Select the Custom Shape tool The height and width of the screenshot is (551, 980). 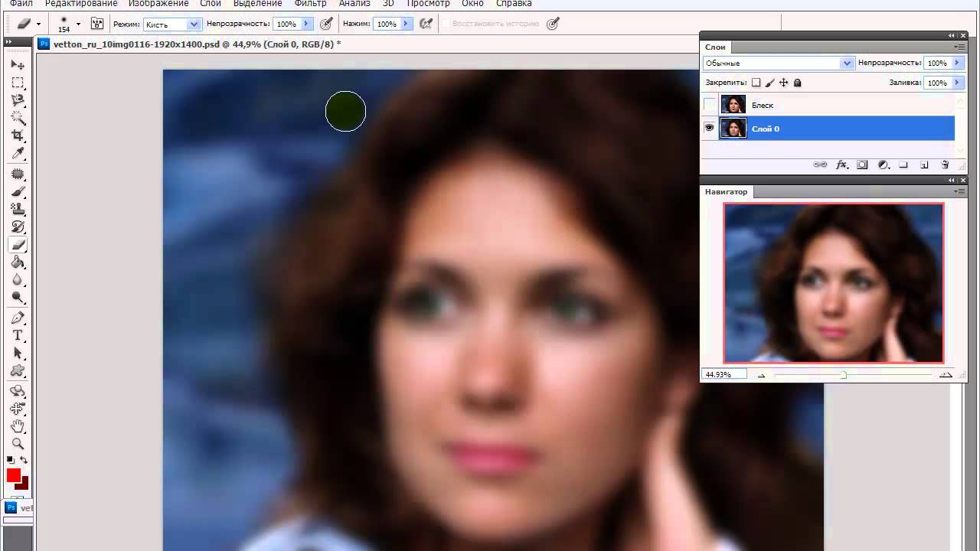point(18,371)
